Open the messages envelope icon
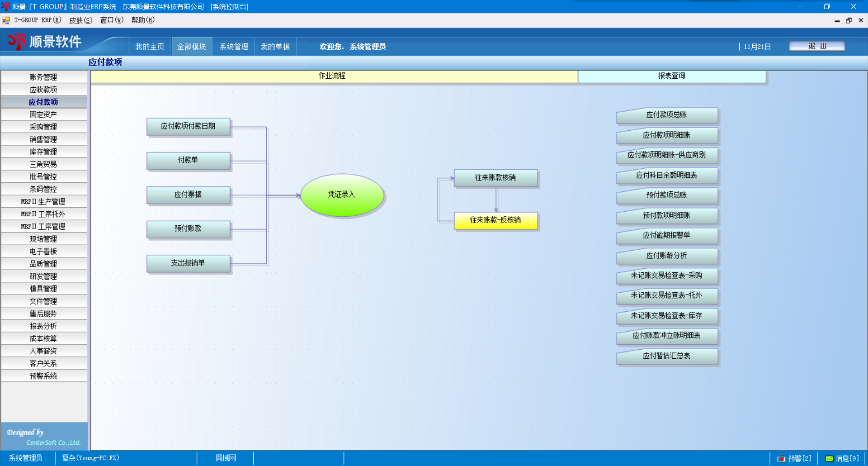 [829, 458]
